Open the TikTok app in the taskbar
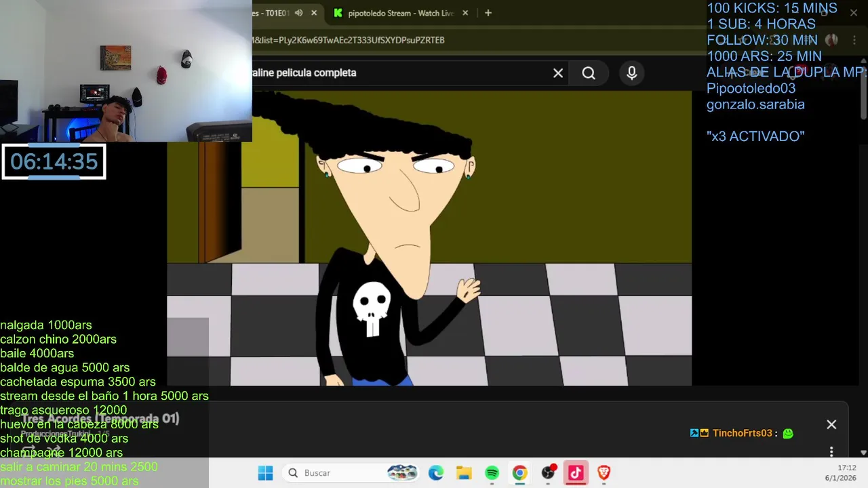The height and width of the screenshot is (488, 868). coord(576,473)
